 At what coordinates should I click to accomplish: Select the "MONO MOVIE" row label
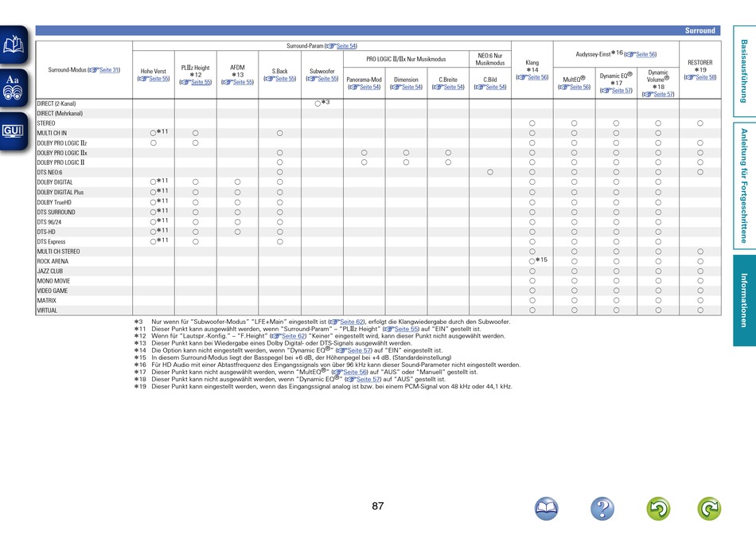53,281
